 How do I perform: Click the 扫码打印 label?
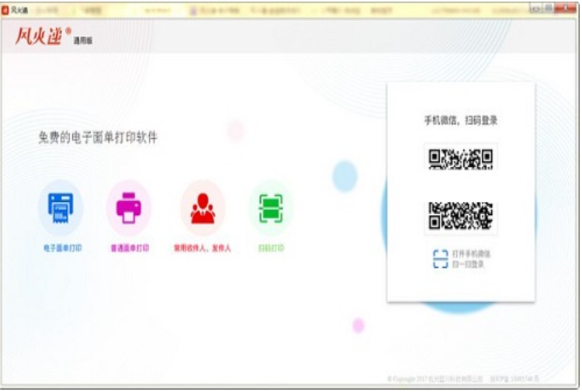click(x=272, y=248)
